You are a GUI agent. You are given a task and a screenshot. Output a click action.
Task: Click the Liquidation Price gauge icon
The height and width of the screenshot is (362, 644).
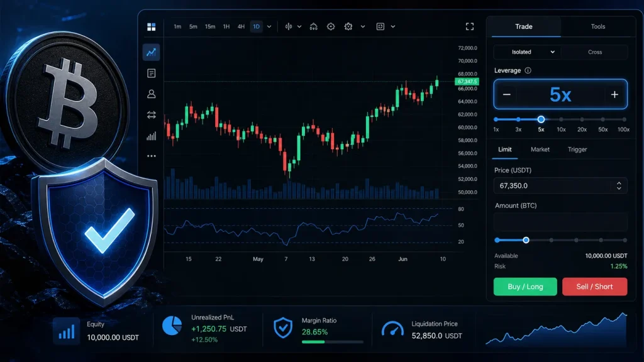coord(392,329)
